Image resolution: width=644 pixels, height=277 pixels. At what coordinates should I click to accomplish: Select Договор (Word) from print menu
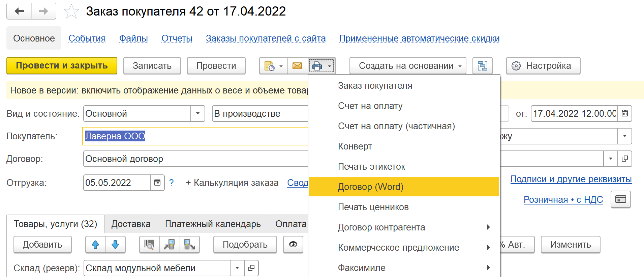click(x=404, y=187)
